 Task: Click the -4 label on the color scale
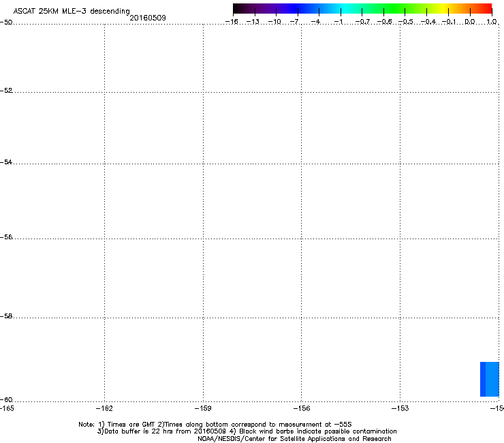coord(316,22)
